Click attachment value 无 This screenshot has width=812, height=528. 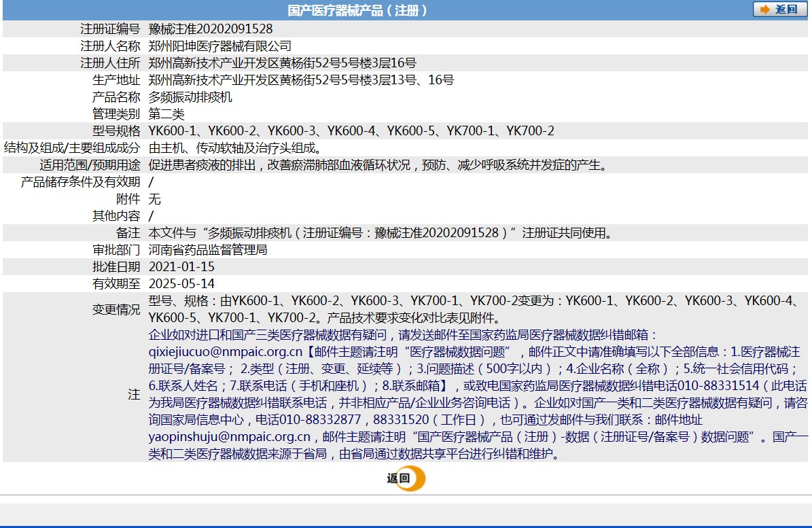click(x=154, y=199)
